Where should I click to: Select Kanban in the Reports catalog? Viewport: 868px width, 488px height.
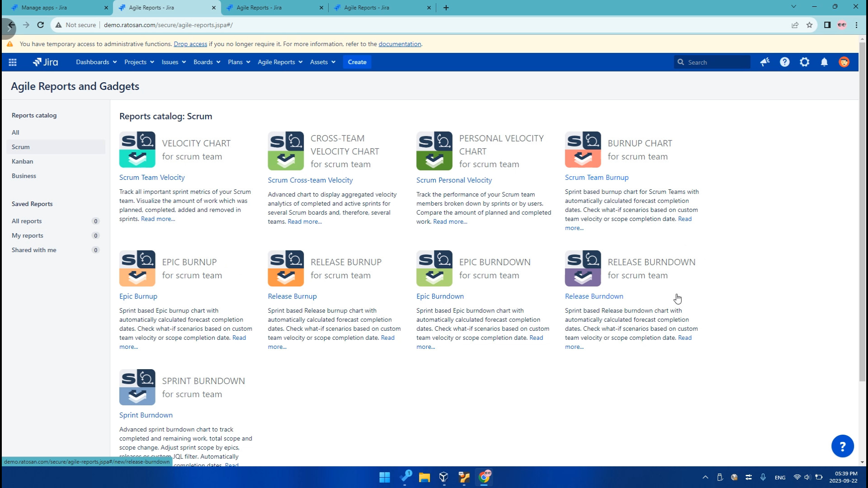[56, 161]
